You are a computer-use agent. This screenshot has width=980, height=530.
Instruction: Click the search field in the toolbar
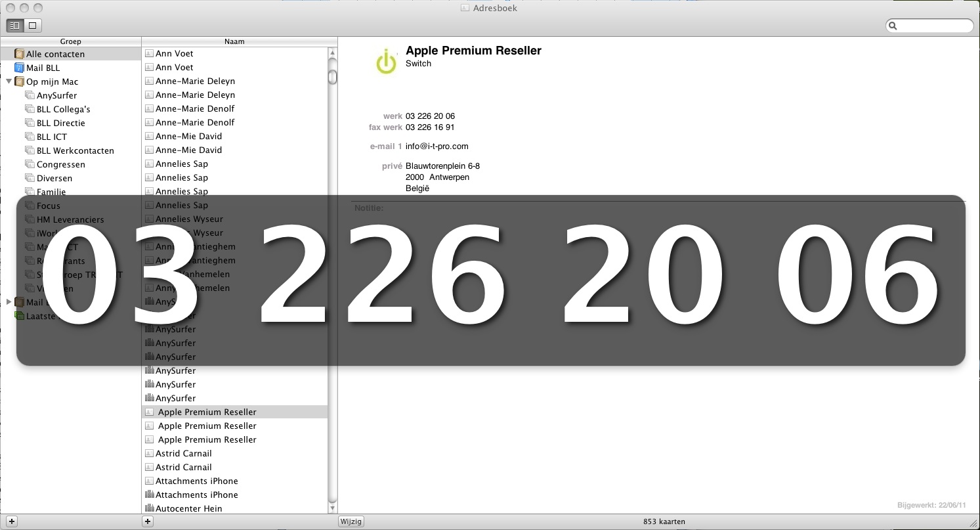929,26
